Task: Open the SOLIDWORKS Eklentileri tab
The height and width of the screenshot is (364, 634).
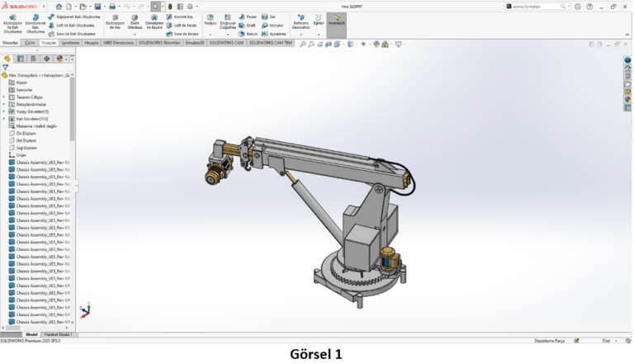Action: pyautogui.click(x=158, y=41)
